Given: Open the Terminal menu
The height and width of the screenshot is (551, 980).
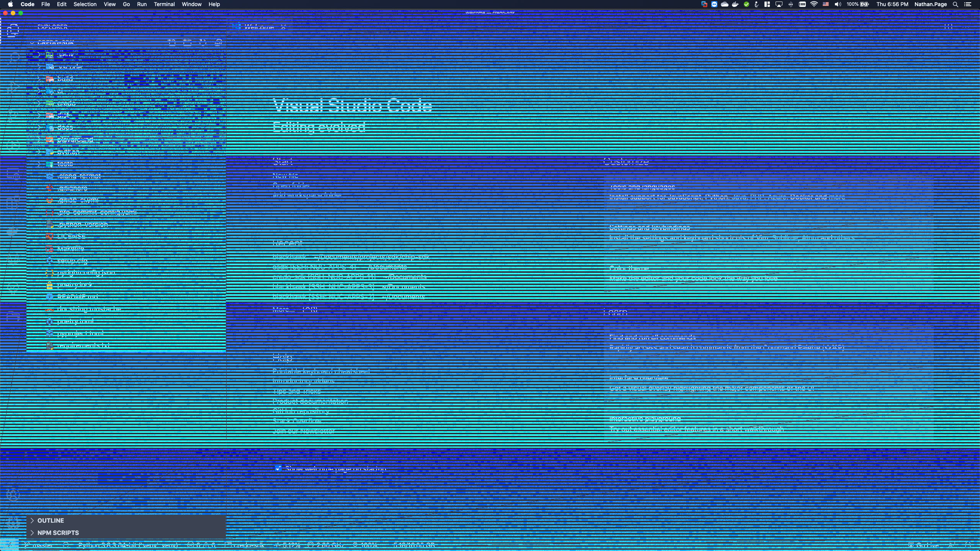Looking at the screenshot, I should point(164,4).
